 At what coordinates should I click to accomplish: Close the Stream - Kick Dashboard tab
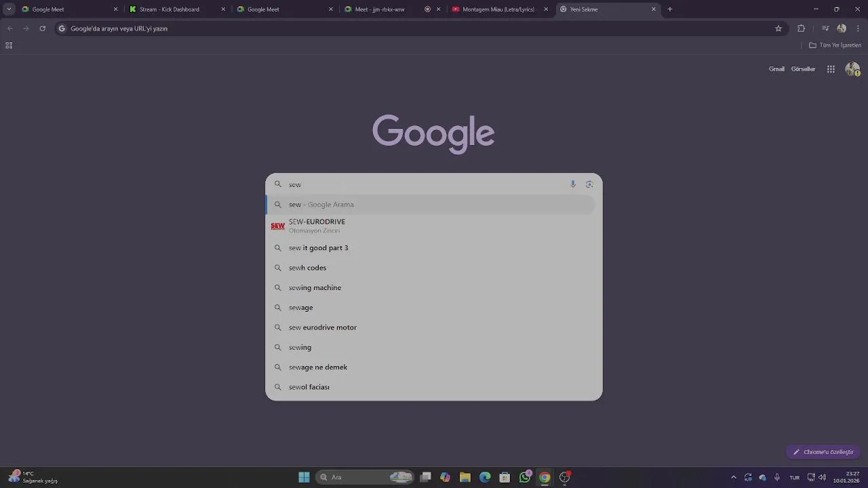pyautogui.click(x=223, y=9)
